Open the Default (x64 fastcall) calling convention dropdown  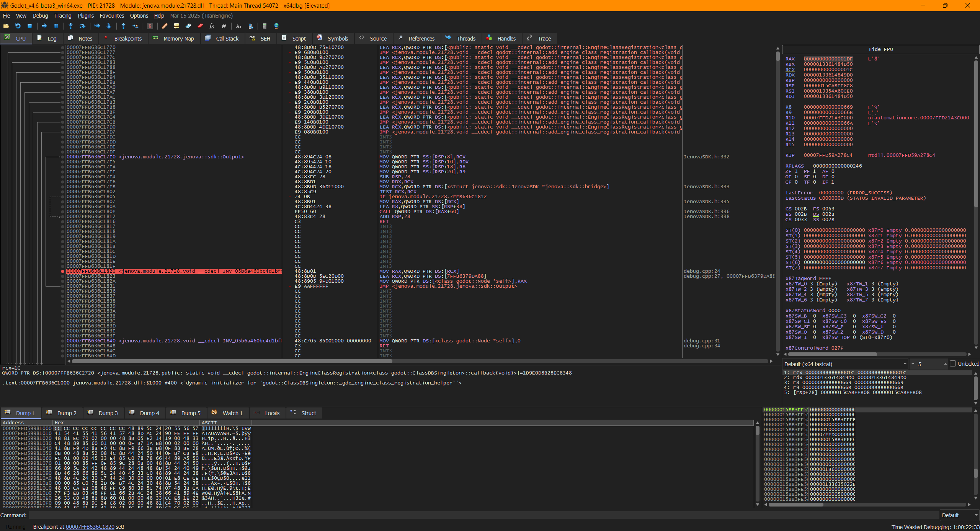845,364
